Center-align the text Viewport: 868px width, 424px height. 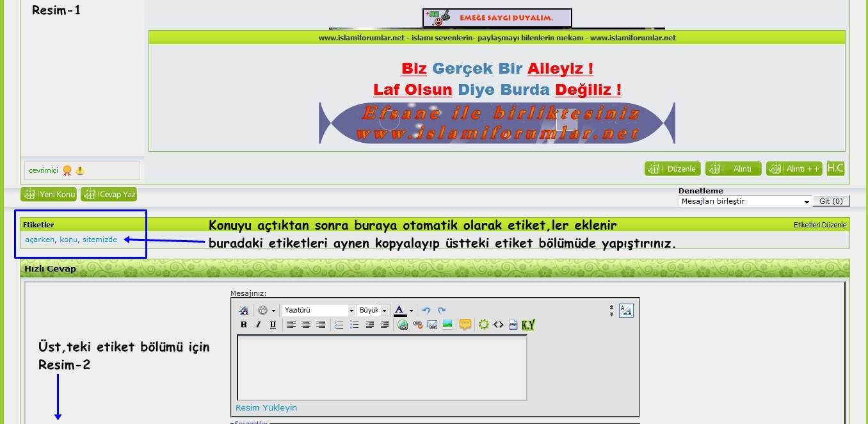point(306,325)
